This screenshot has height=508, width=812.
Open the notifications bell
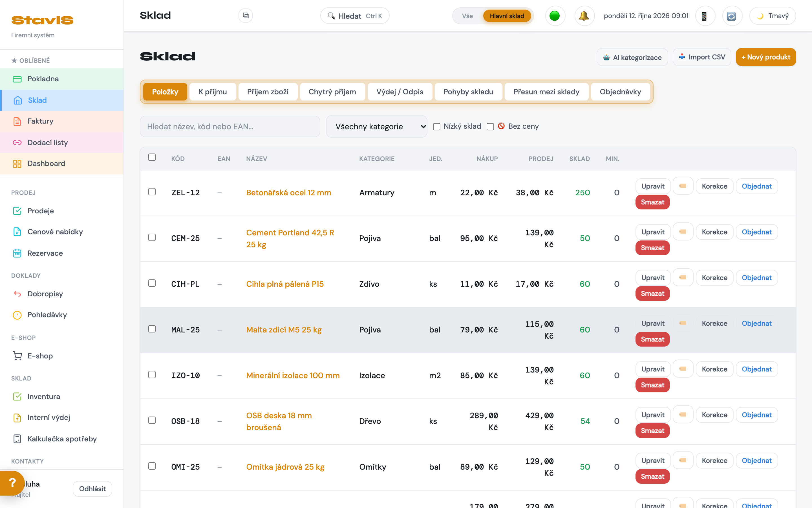[x=584, y=16]
